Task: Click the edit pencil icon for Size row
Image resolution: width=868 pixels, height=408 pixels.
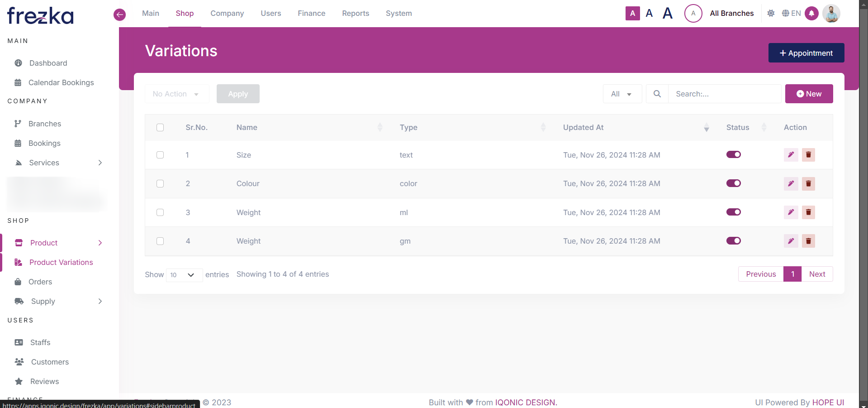Action: click(791, 155)
